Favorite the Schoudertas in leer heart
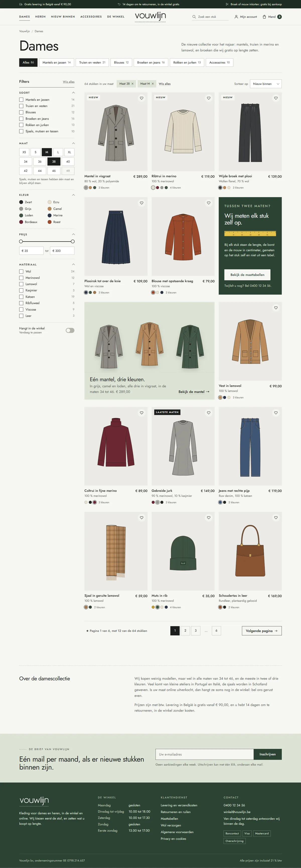Viewport: 301px width, 868px height. (276, 518)
